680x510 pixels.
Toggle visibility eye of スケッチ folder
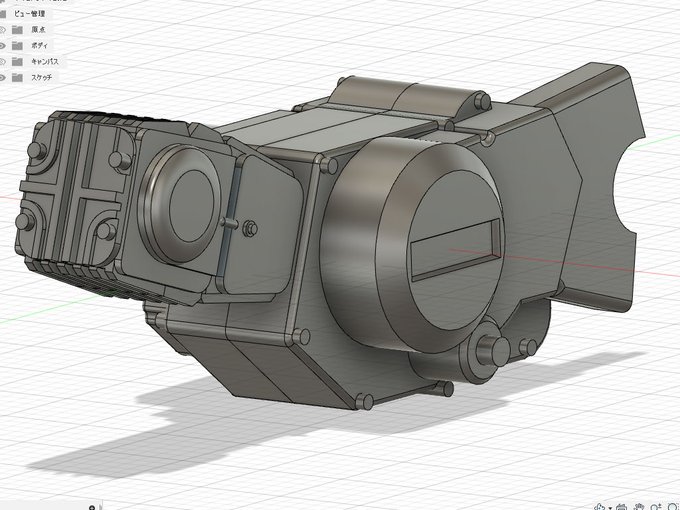tap(2, 78)
